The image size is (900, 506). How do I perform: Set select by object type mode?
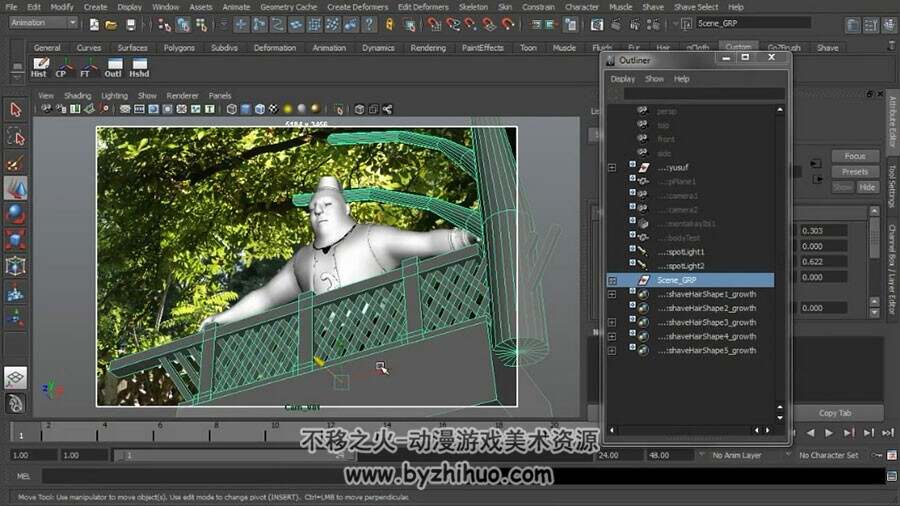point(183,24)
